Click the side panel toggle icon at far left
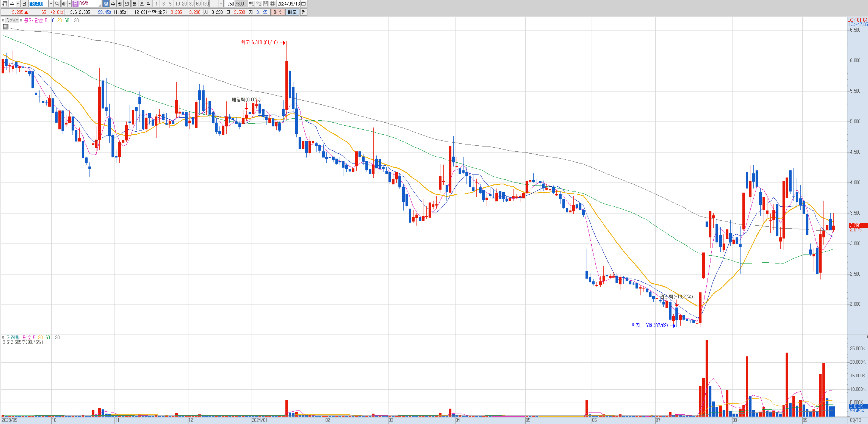This screenshot has width=868, height=424. pos(5,4)
